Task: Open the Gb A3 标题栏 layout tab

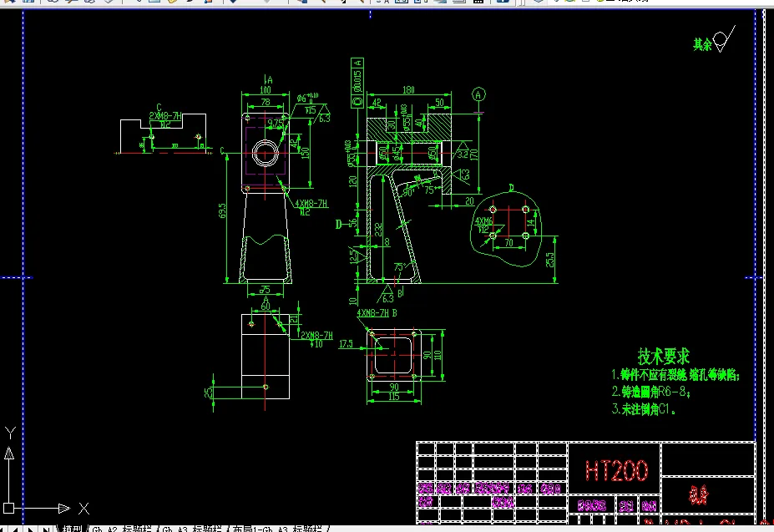Action: [x=192, y=529]
